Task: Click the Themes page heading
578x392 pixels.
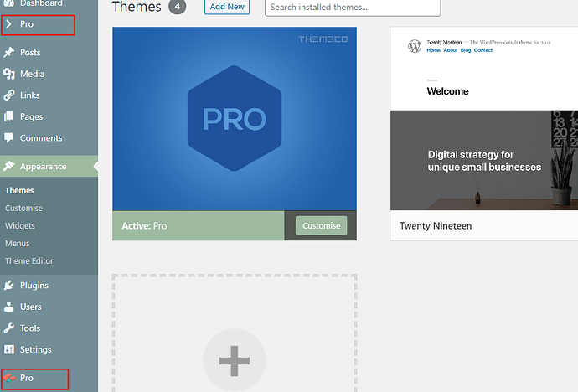Action: pos(137,7)
